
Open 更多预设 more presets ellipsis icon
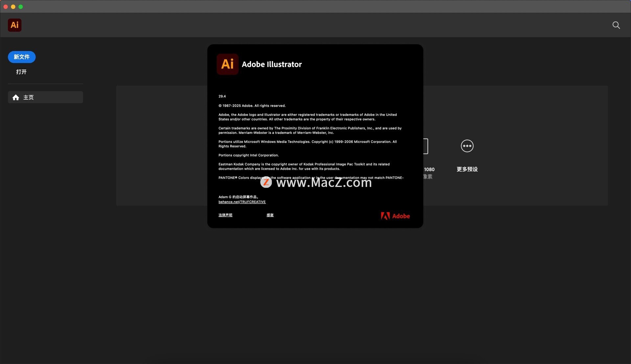pos(467,146)
